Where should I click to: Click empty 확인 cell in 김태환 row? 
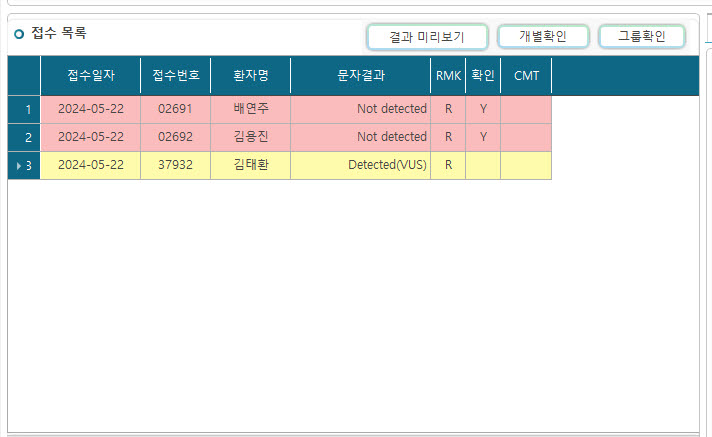click(x=483, y=165)
